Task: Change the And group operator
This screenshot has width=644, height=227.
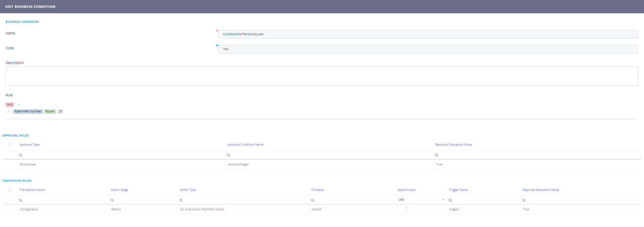Action: [10, 104]
